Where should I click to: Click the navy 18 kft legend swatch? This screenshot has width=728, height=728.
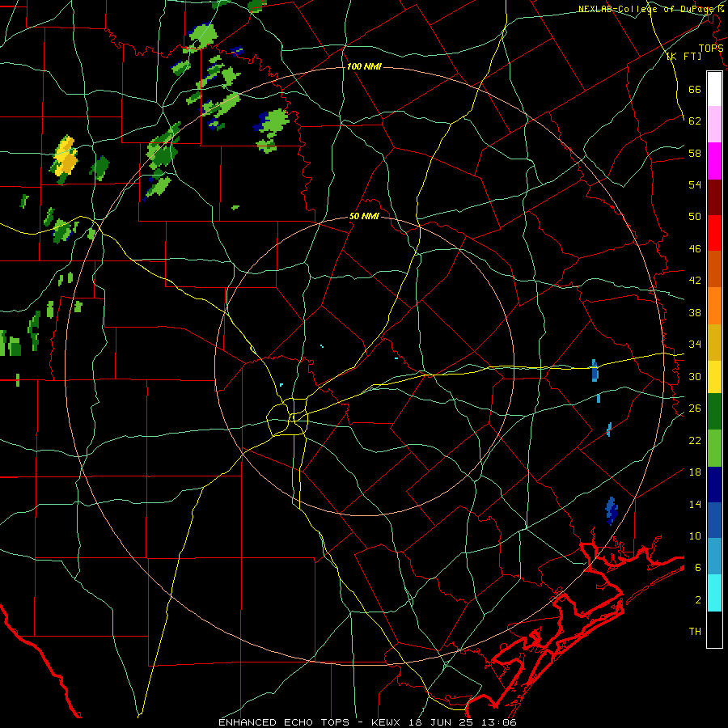pyautogui.click(x=714, y=485)
